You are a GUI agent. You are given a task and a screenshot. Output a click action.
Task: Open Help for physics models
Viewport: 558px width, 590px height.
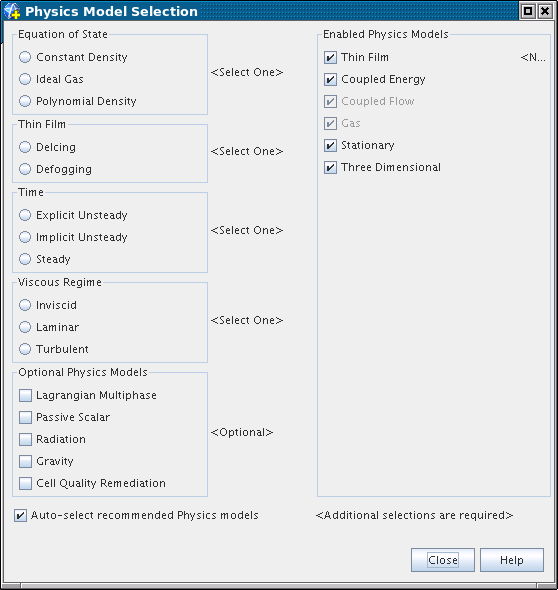[512, 560]
